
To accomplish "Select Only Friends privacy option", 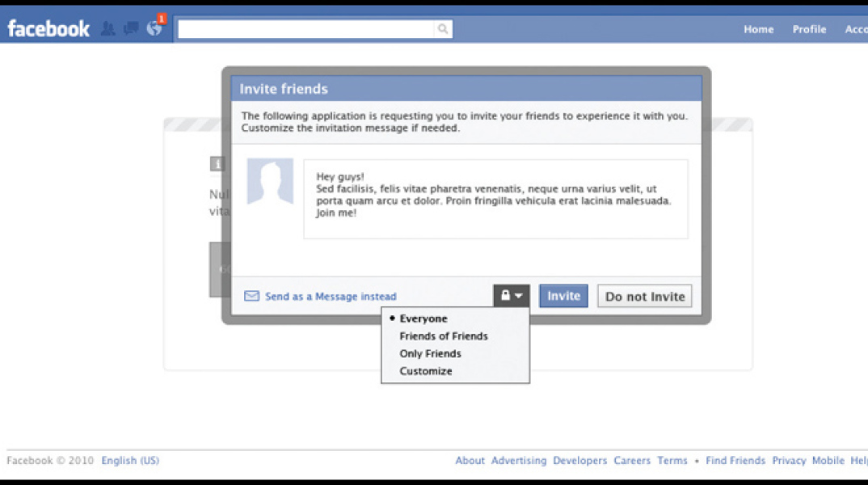I will (430, 354).
